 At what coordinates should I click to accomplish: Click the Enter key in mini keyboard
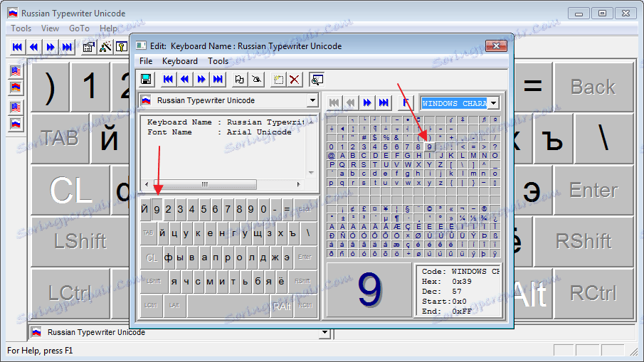tap(305, 257)
